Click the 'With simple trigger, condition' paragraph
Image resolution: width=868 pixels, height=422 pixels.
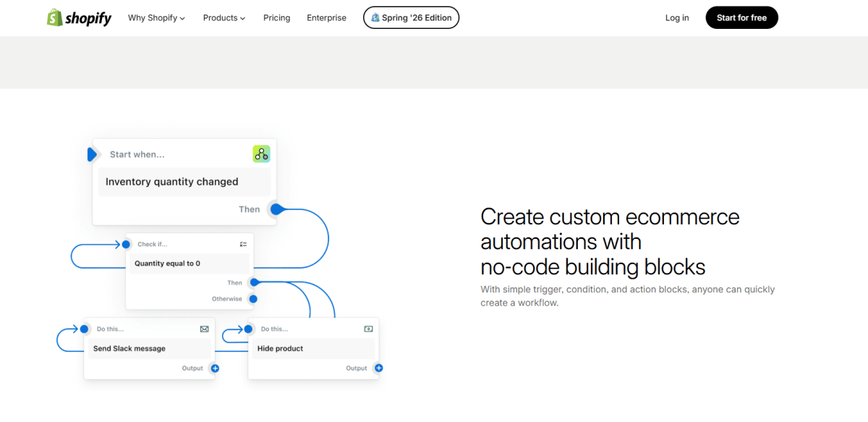(627, 296)
